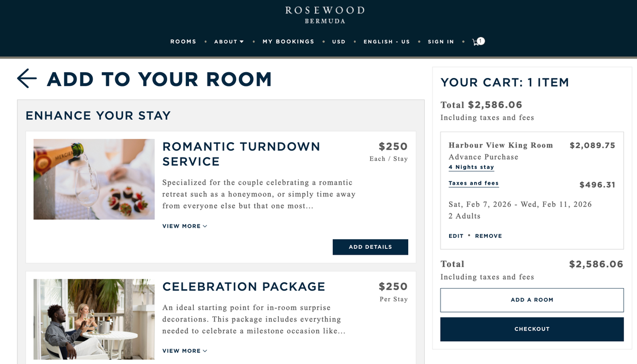The image size is (637, 364).
Task: Click the Checkout button
Action: [x=532, y=329]
